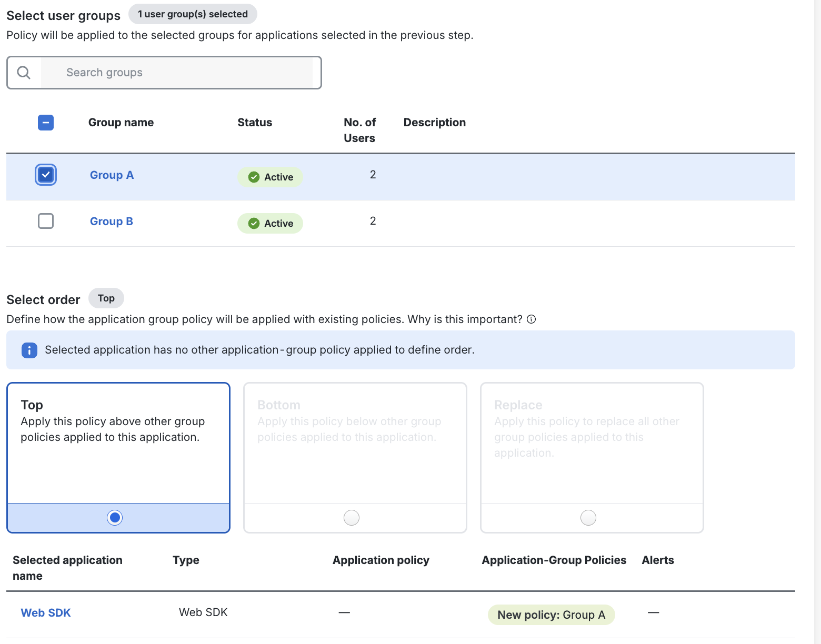Click the Replace order radio button

[588, 517]
